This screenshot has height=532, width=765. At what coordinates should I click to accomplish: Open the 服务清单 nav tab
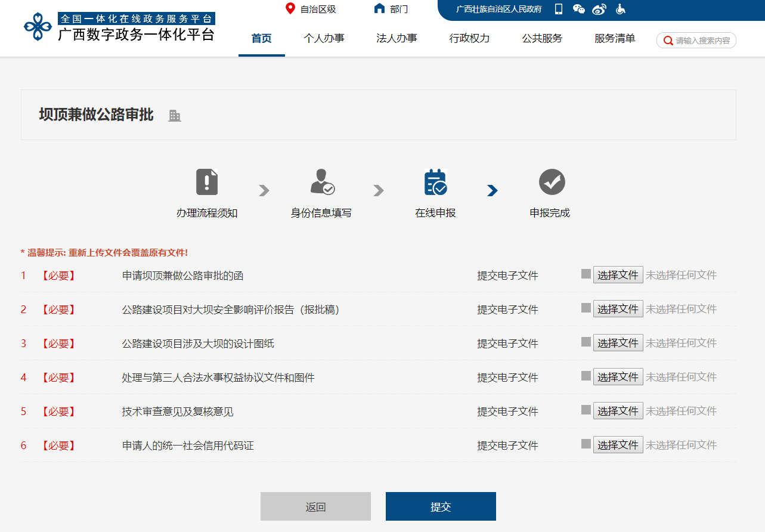pyautogui.click(x=614, y=38)
